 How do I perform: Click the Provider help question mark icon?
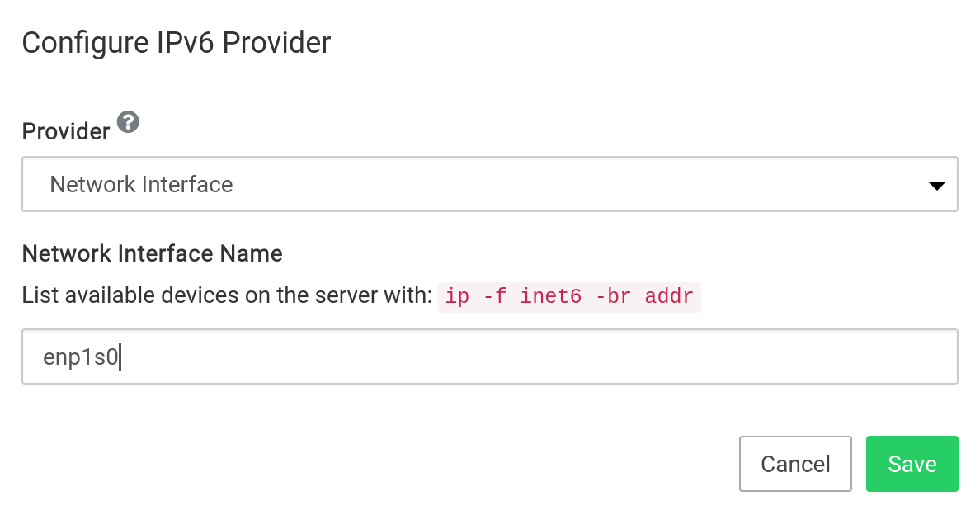click(x=128, y=123)
